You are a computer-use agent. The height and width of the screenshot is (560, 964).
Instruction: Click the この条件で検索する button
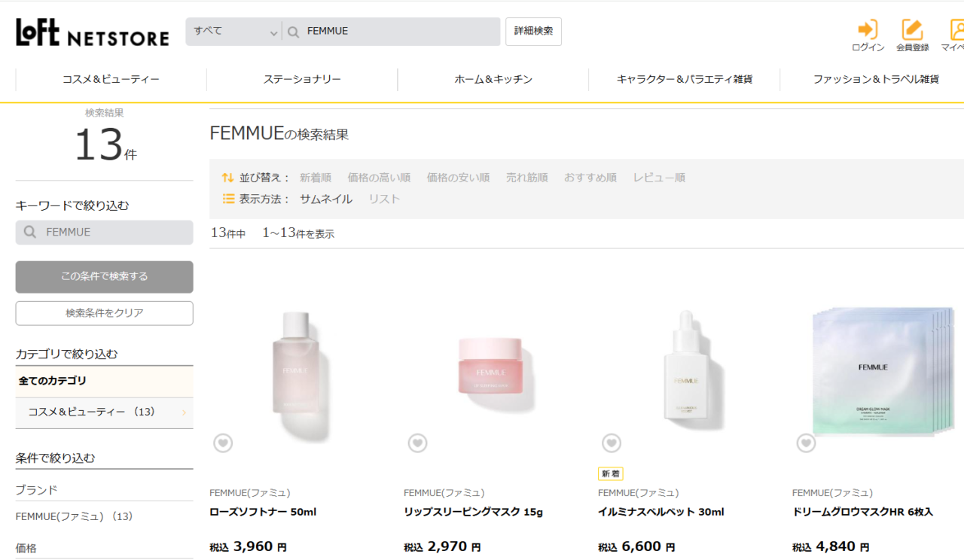tap(104, 277)
